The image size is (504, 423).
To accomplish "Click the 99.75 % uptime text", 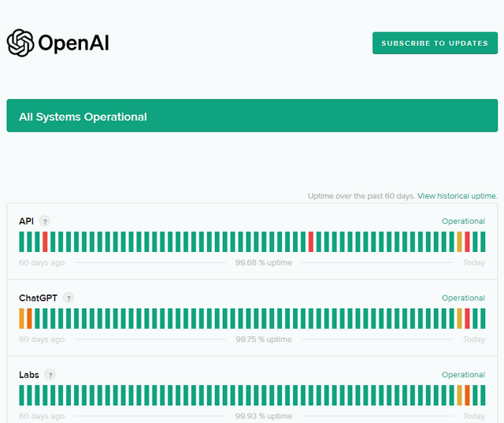I will (264, 340).
